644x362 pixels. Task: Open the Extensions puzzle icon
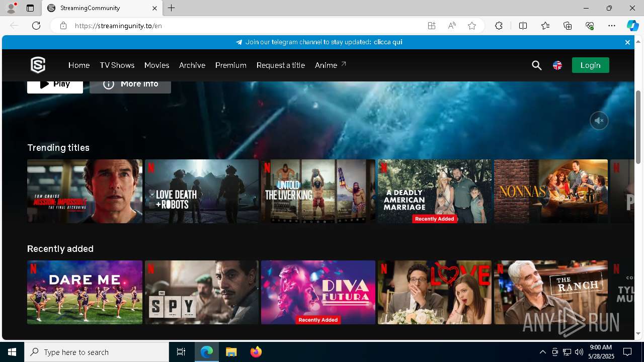pyautogui.click(x=499, y=26)
